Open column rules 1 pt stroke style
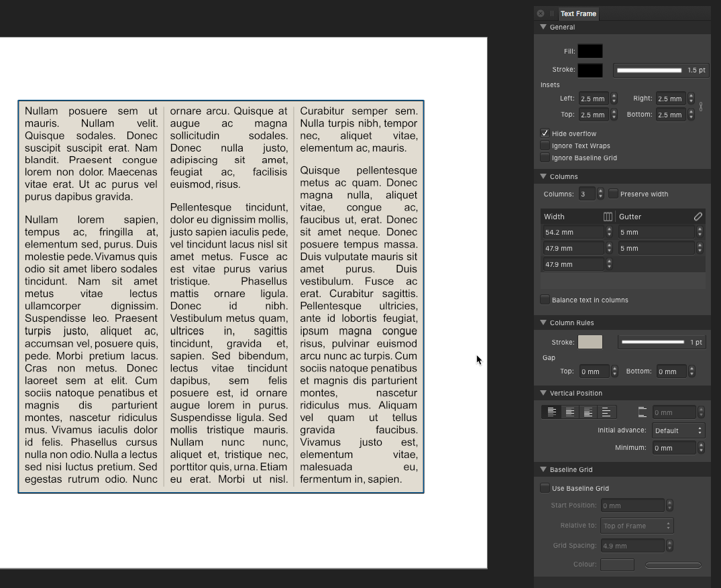 point(661,342)
